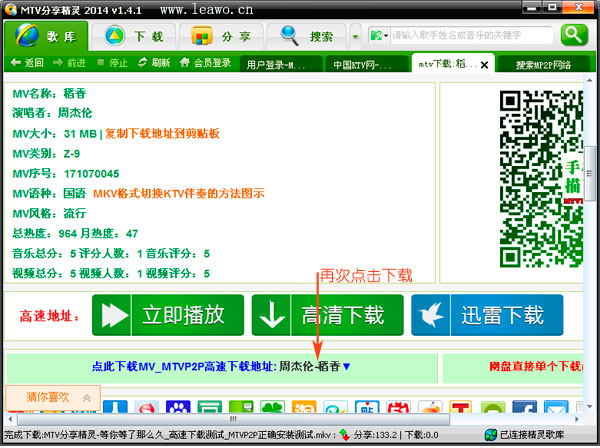Click the triangle icon on 下载
This screenshot has height=448, width=600.
coord(114,36)
